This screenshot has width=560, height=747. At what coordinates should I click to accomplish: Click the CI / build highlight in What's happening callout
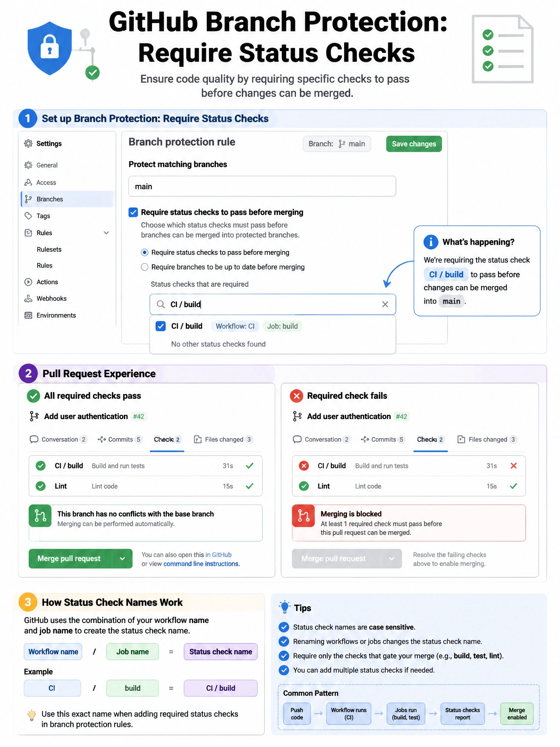446,274
